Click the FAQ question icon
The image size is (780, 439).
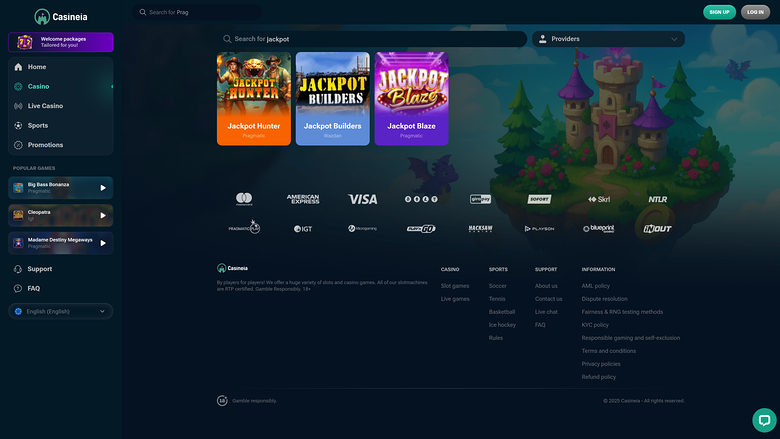tap(18, 288)
